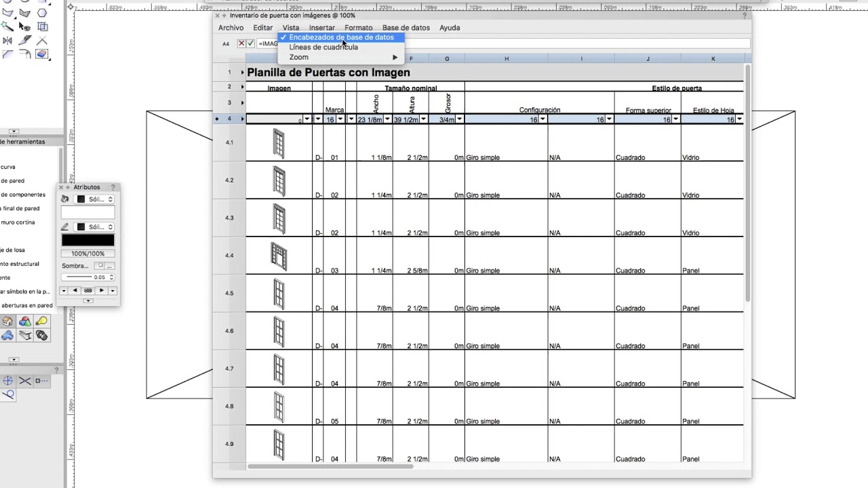868x488 pixels.
Task: Click the white fill color swatch
Action: (x=88, y=212)
